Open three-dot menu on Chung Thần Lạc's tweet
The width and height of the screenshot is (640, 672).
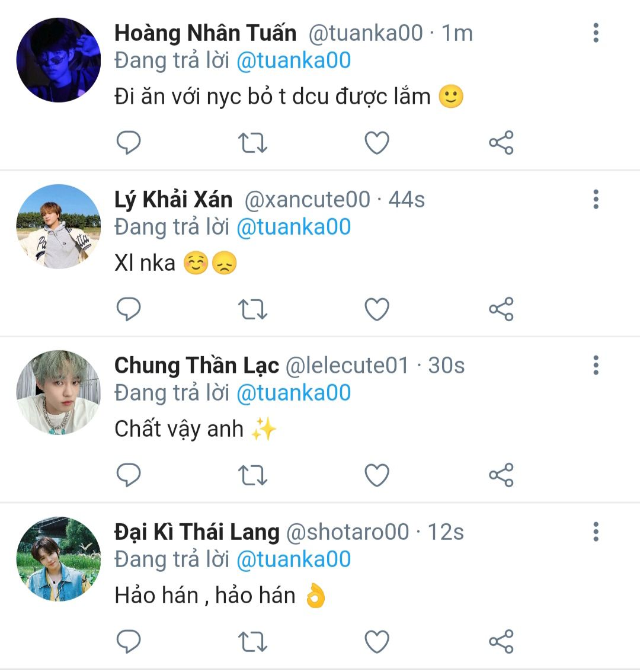[x=596, y=366]
